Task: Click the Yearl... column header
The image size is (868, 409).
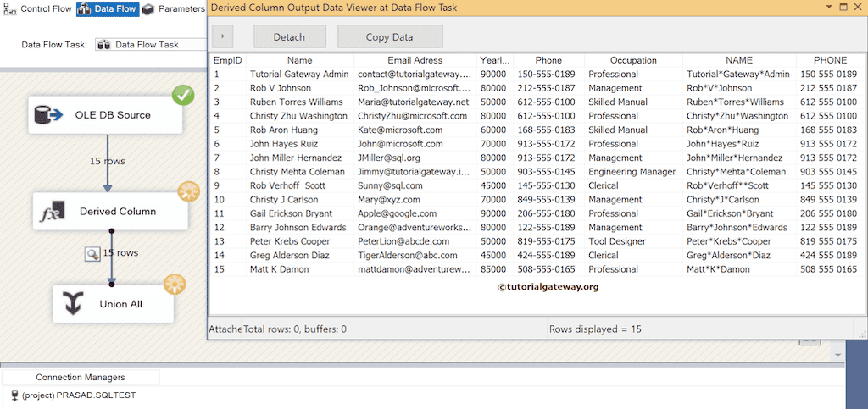Action: (x=494, y=60)
